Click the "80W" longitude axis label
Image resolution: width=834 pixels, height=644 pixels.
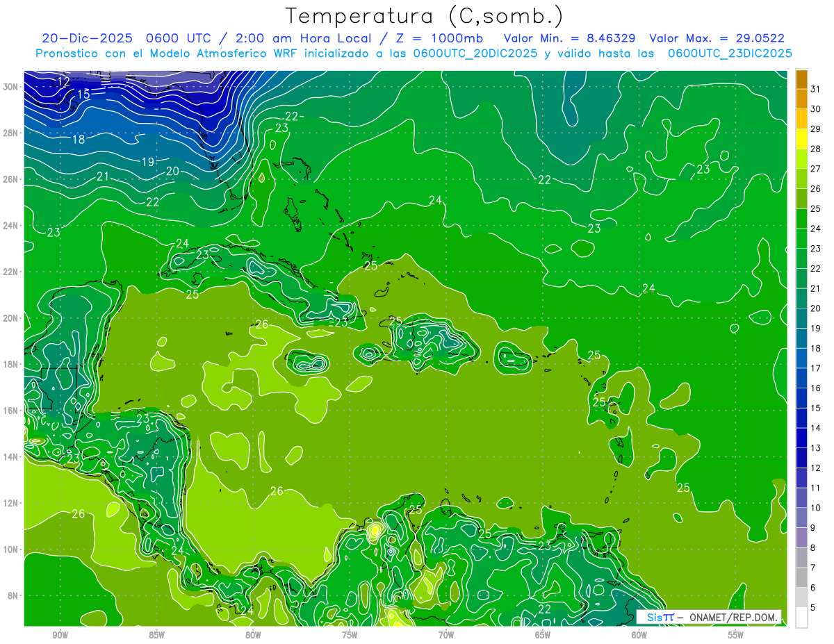pyautogui.click(x=253, y=635)
